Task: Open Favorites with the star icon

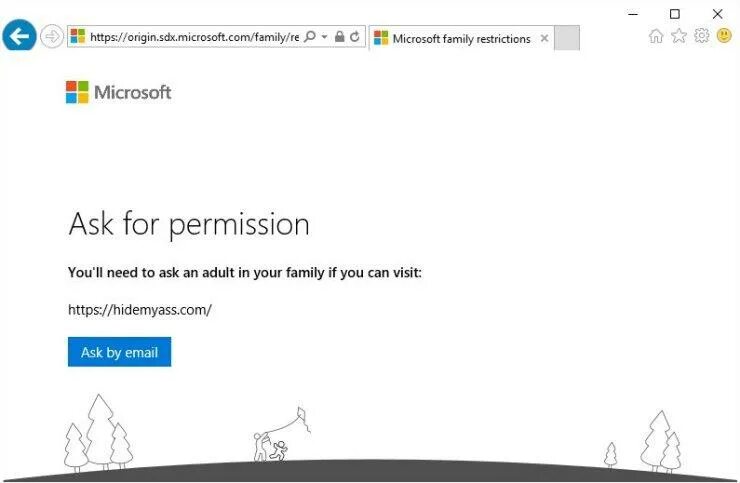Action: coord(679,35)
